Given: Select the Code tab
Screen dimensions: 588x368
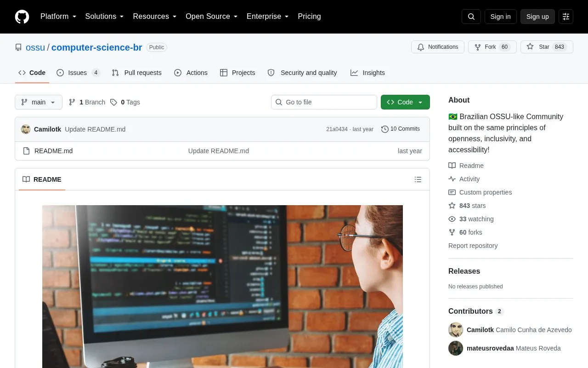Looking at the screenshot, I should [x=32, y=73].
